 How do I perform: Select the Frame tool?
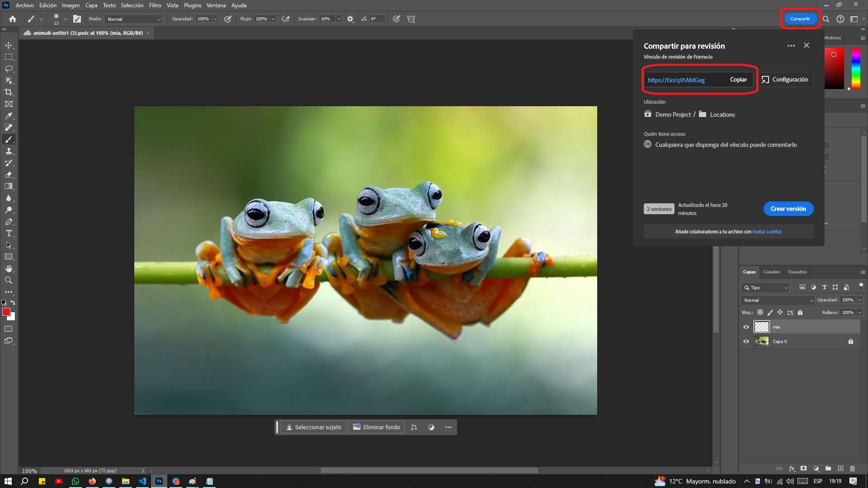click(9, 104)
